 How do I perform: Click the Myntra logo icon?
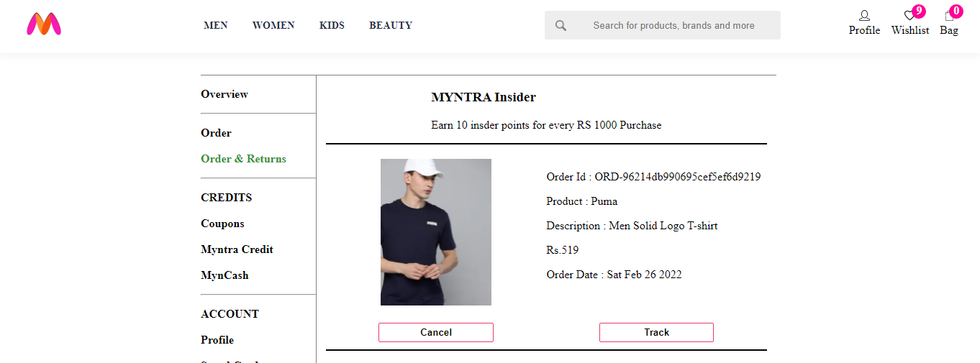44,24
